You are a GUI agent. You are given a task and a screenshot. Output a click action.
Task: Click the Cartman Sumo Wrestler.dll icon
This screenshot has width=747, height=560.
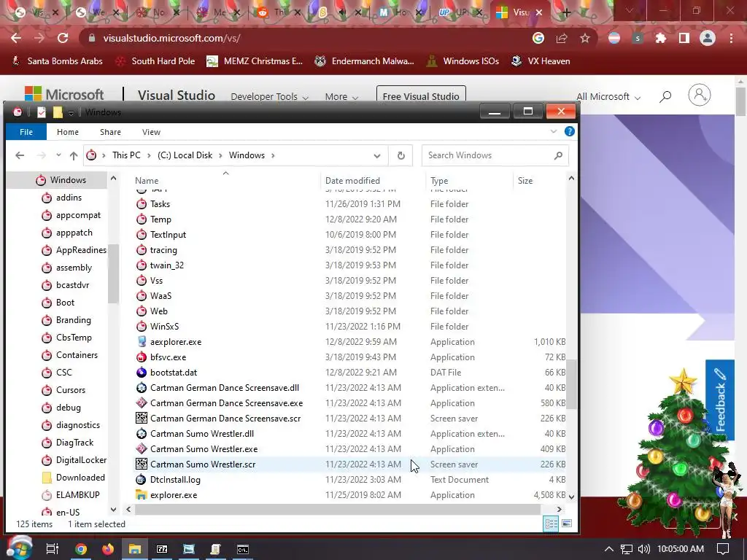point(142,434)
